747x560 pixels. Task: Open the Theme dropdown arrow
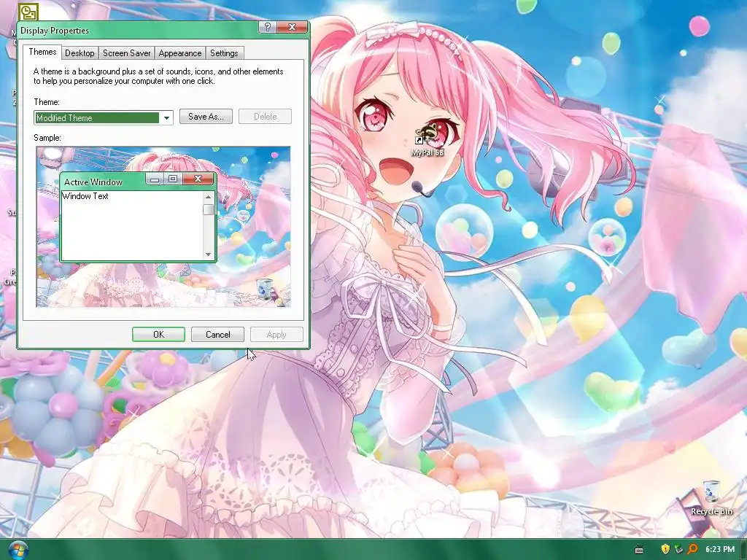(x=166, y=117)
